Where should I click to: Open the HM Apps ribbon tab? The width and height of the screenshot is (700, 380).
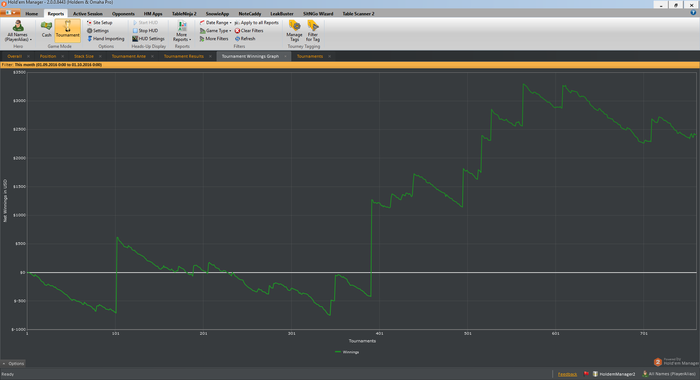pos(153,14)
